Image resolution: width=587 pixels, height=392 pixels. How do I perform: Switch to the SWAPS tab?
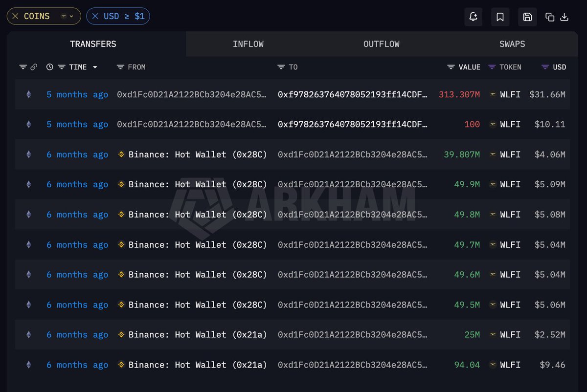[x=512, y=44]
